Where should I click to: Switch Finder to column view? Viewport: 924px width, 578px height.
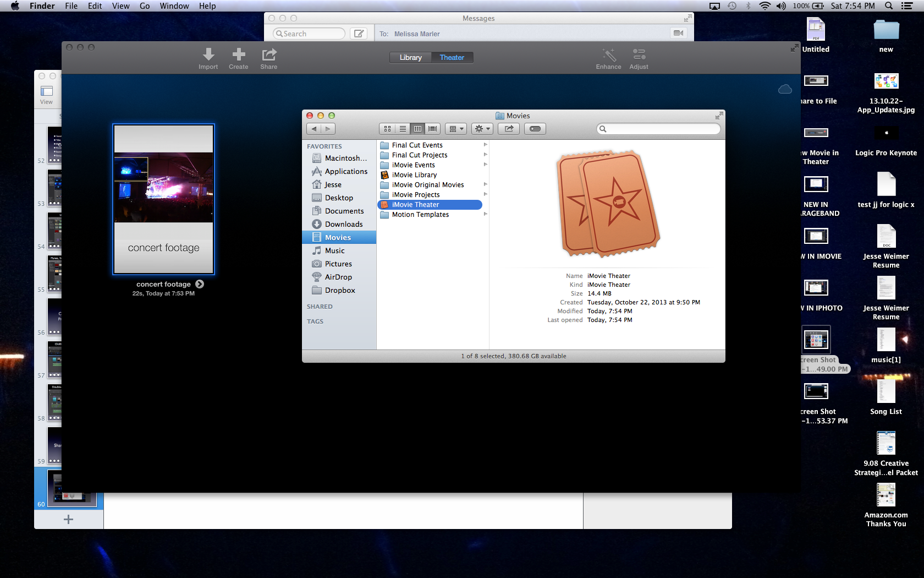tap(417, 129)
